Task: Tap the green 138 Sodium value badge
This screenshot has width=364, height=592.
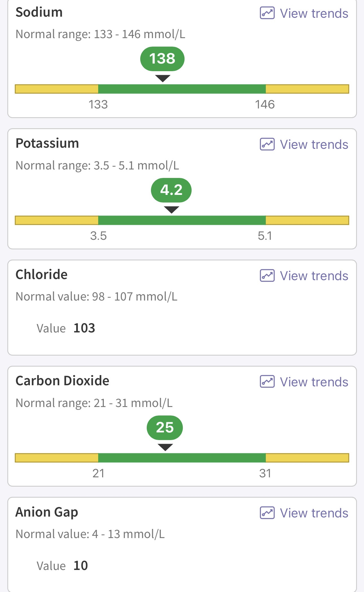Action: pyautogui.click(x=162, y=59)
